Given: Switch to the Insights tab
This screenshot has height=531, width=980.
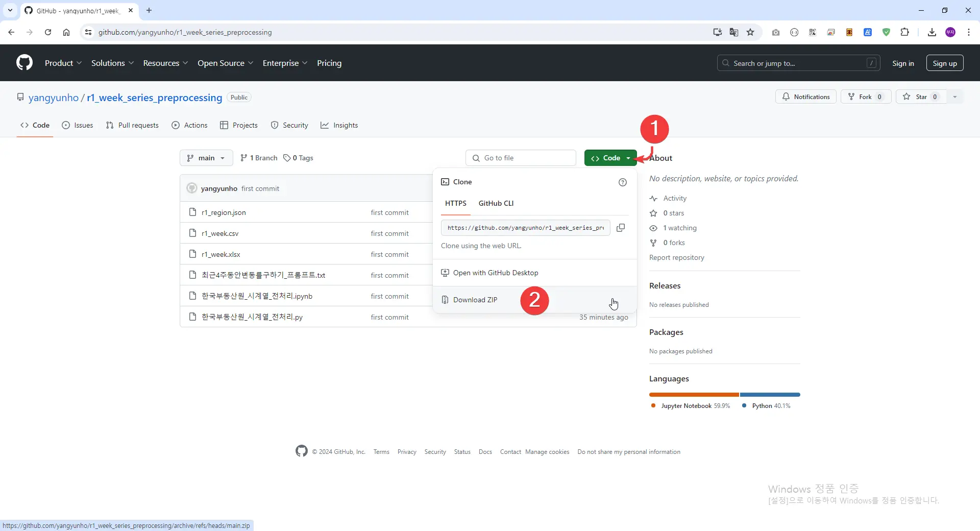Looking at the screenshot, I should (x=339, y=125).
